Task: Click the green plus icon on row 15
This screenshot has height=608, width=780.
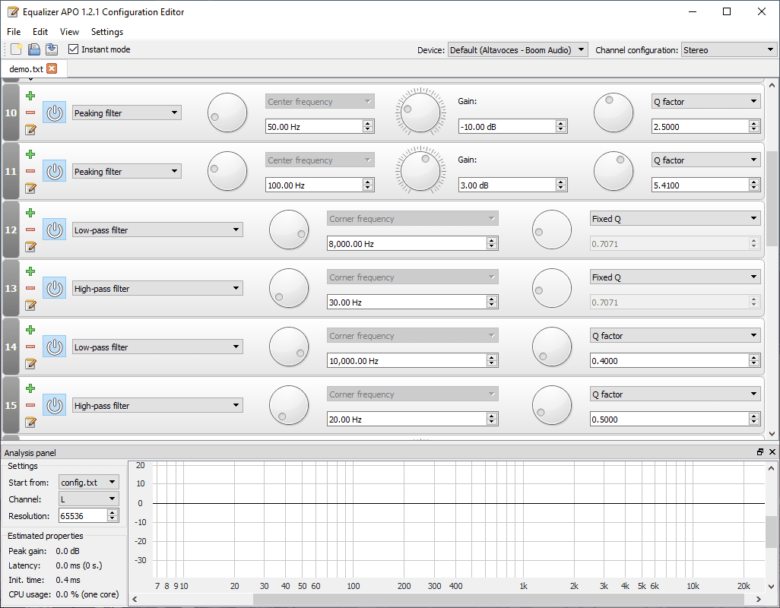Action: tap(30, 389)
